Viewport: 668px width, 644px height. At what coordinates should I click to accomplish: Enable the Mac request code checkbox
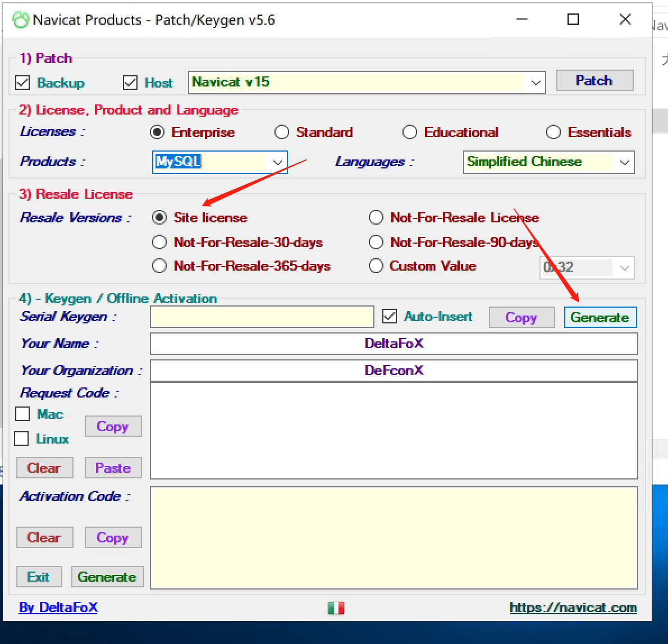pos(22,414)
